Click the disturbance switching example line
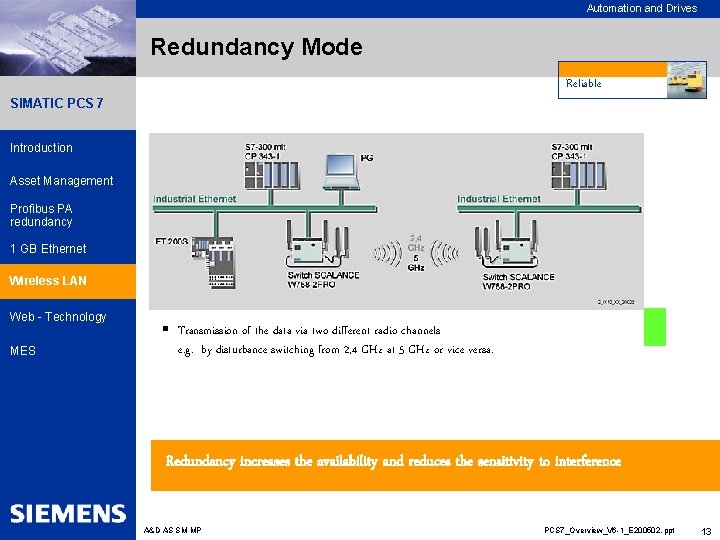Image resolution: width=720 pixels, height=540 pixels. (335, 350)
